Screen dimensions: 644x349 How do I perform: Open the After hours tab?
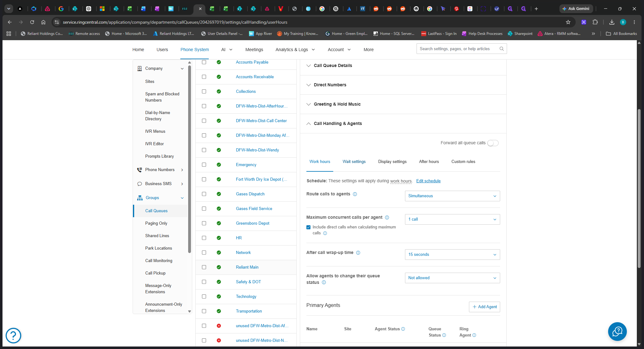click(x=429, y=162)
